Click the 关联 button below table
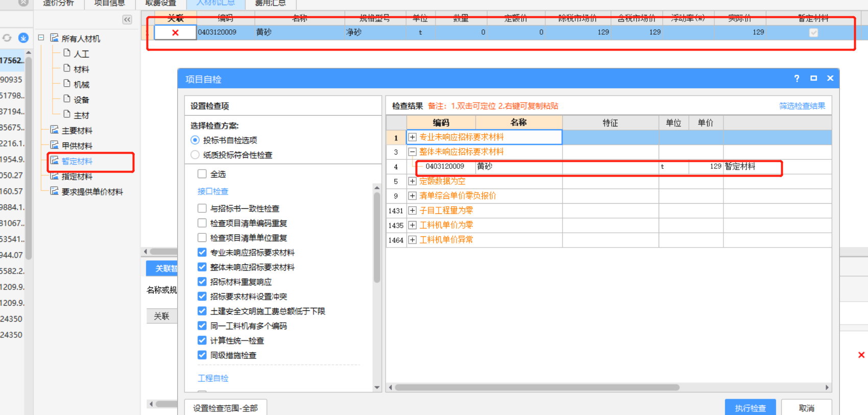The image size is (868, 415). coord(161,316)
